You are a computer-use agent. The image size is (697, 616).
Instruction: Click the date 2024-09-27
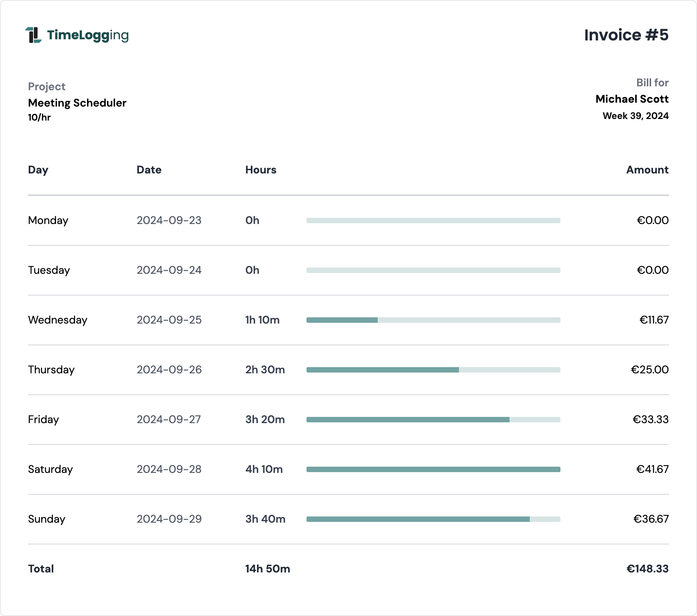(x=169, y=419)
